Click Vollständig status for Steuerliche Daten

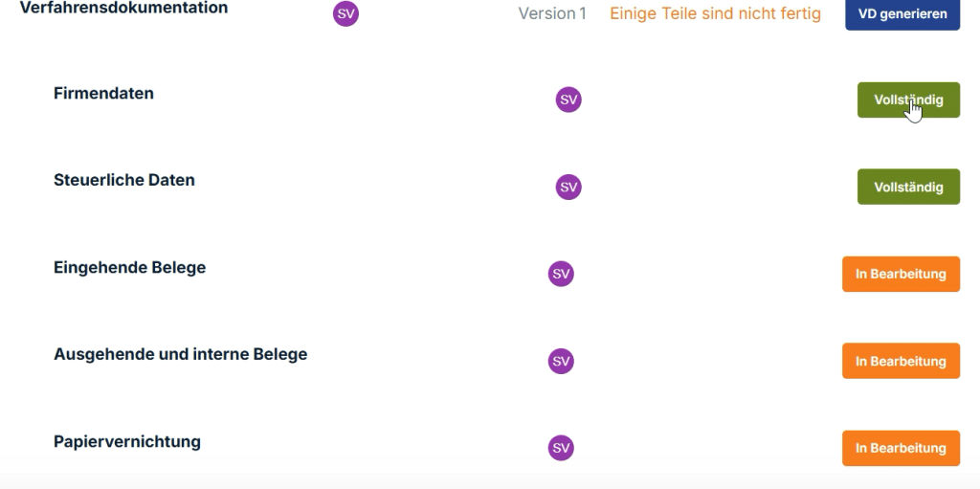pos(907,187)
